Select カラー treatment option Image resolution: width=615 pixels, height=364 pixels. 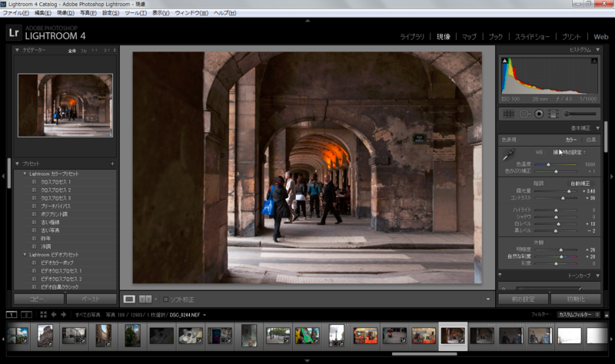570,140
